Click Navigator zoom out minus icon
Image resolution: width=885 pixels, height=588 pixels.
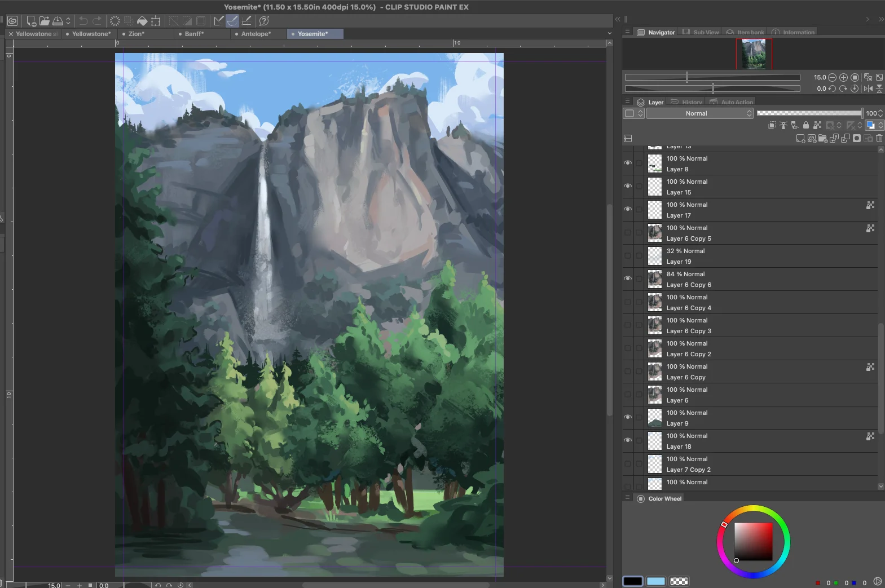click(x=833, y=77)
